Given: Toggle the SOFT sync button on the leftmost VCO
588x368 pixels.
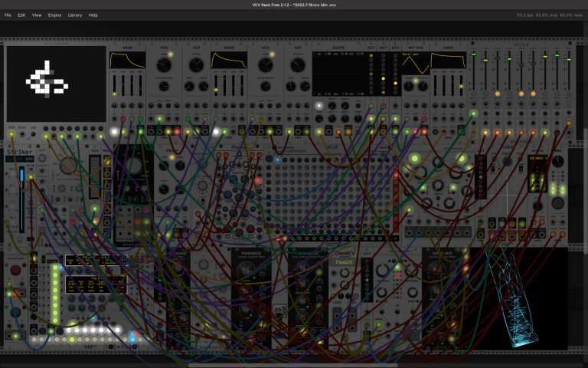Looking at the screenshot, I should tap(169, 106).
